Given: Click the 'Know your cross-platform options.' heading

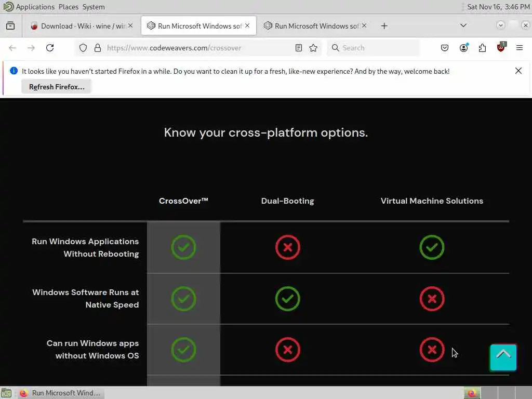Looking at the screenshot, I should 266,132.
